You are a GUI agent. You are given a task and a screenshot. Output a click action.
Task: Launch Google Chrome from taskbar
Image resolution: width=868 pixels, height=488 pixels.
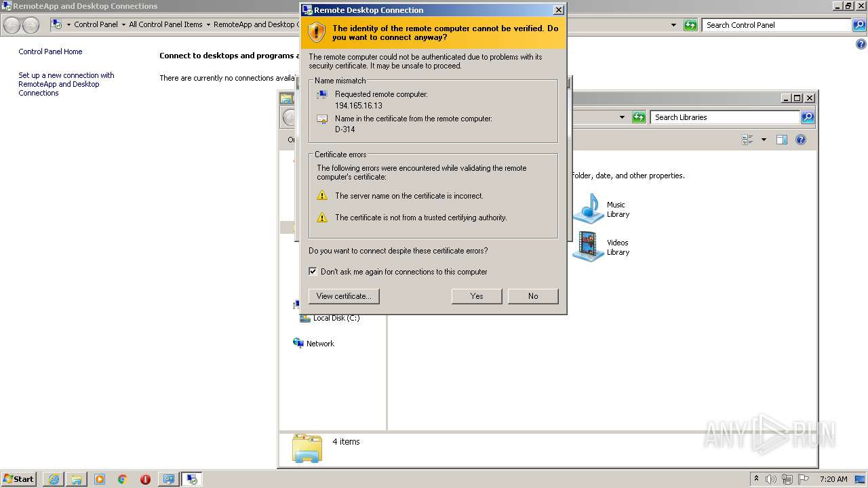[123, 479]
